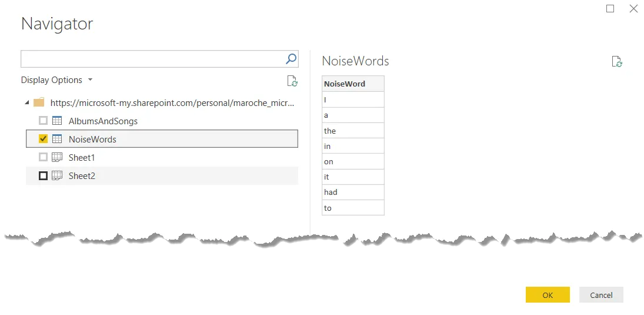Click the search magnifier icon
The image size is (644, 315).
click(291, 59)
